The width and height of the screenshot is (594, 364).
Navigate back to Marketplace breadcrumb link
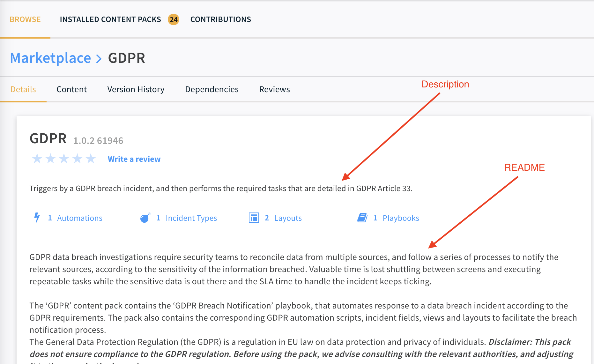pos(50,58)
